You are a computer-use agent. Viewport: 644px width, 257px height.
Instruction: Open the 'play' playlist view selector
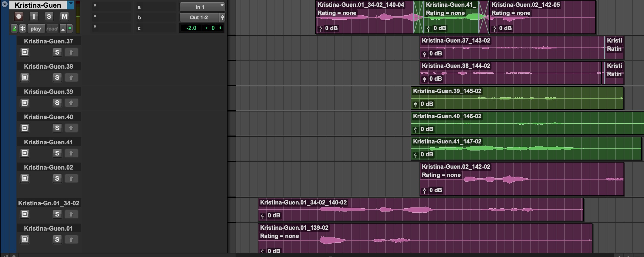pos(36,28)
